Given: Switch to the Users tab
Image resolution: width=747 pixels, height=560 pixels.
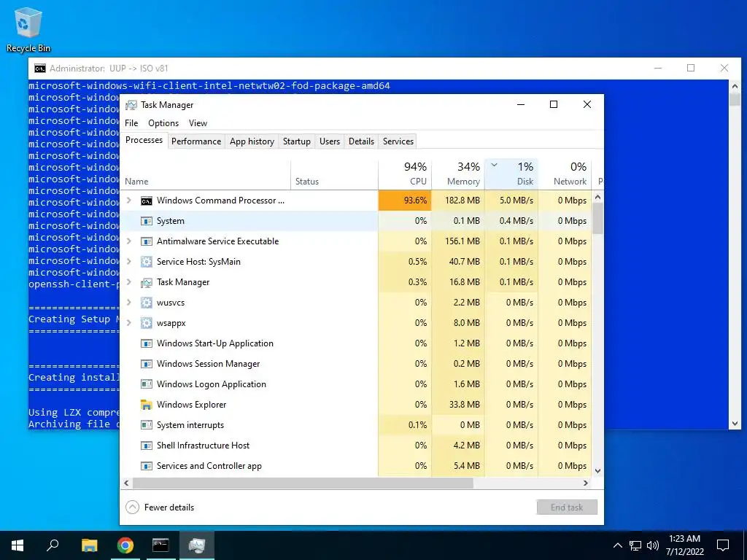Looking at the screenshot, I should point(330,141).
